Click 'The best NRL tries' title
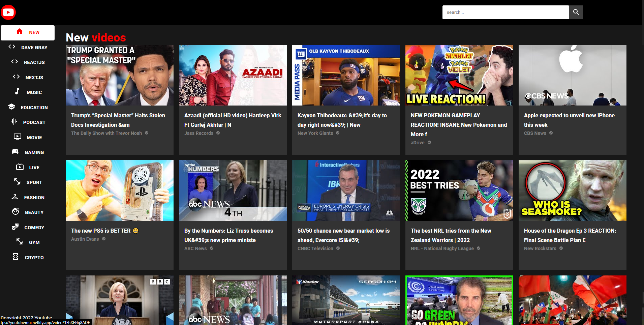This screenshot has height=325, width=644. pyautogui.click(x=451, y=235)
